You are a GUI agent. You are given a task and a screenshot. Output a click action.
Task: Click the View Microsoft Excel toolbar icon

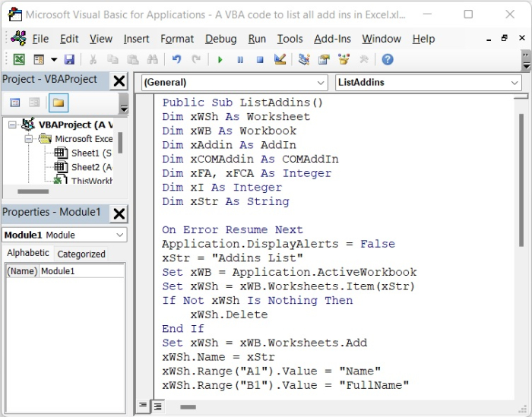click(x=19, y=60)
